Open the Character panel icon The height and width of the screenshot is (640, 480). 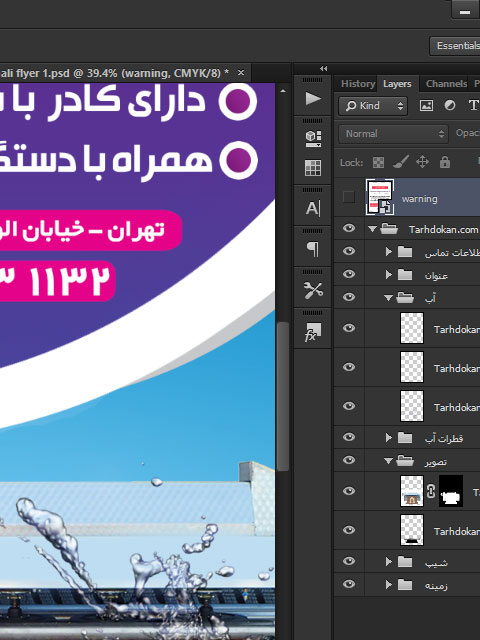tap(313, 208)
